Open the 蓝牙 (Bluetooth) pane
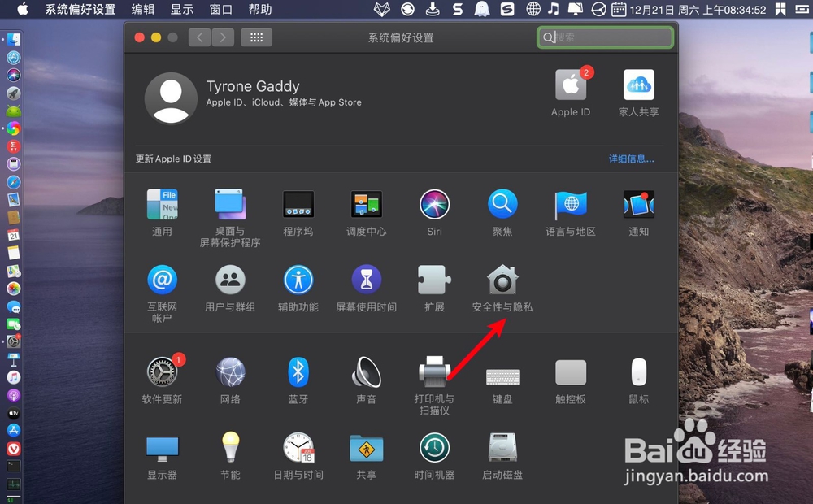This screenshot has height=504, width=813. 298,371
